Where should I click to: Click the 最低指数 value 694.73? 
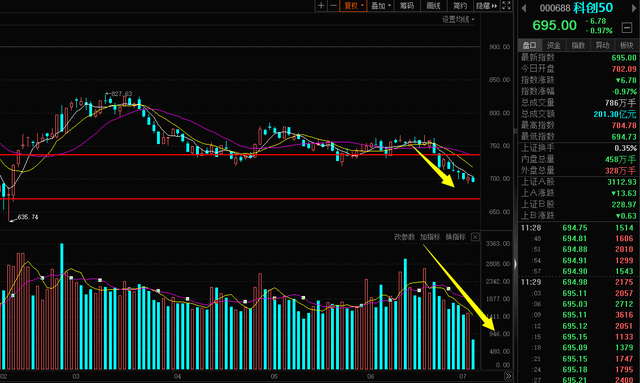[624, 137]
